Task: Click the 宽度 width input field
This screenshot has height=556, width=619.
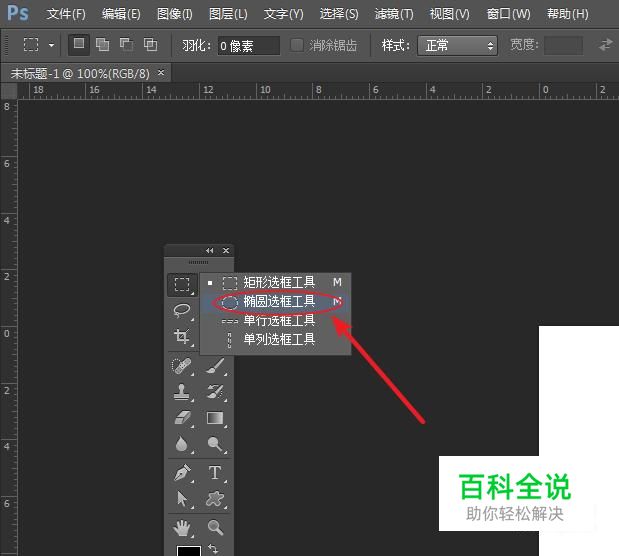Action: (x=563, y=45)
